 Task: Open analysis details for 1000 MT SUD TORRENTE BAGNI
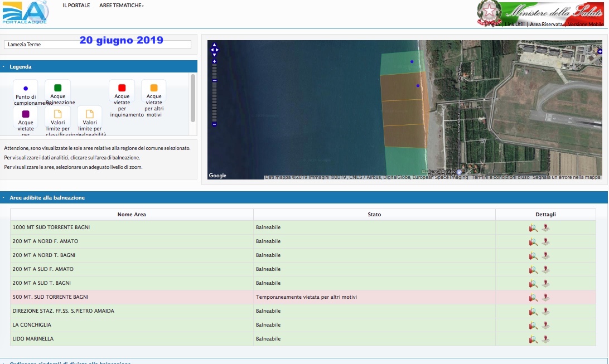[533, 228]
